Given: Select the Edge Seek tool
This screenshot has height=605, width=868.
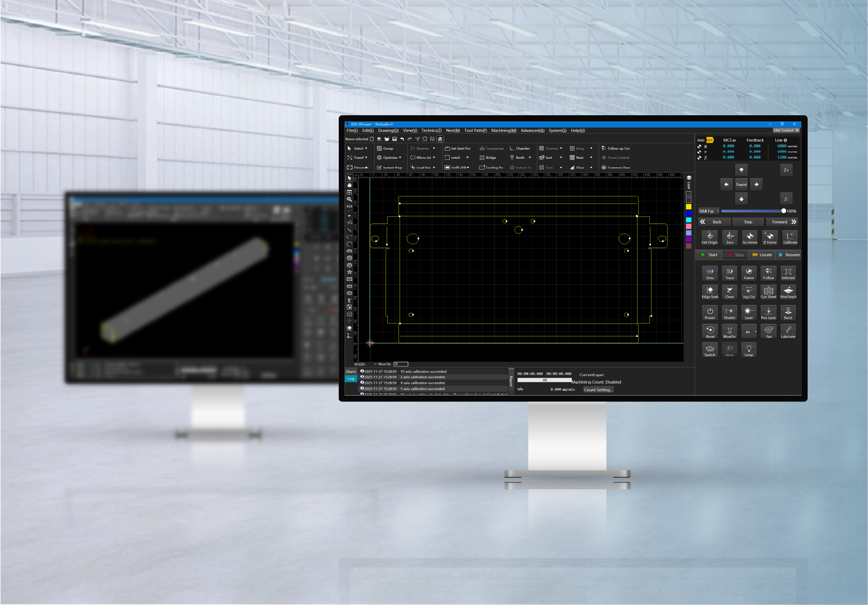Looking at the screenshot, I should point(710,292).
